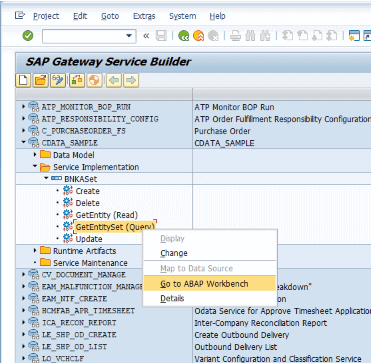371x363 pixels.
Task: Click the yellow forward arrow button
Action: [131, 81]
